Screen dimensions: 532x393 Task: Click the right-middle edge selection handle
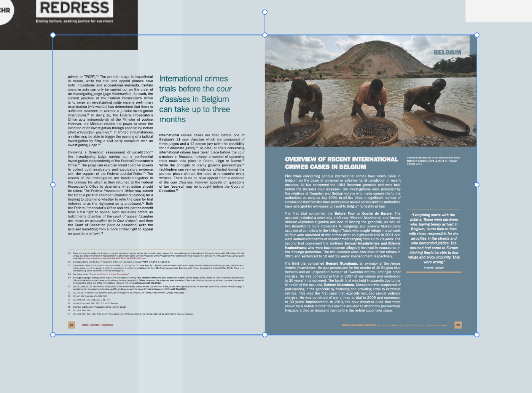[477, 185]
